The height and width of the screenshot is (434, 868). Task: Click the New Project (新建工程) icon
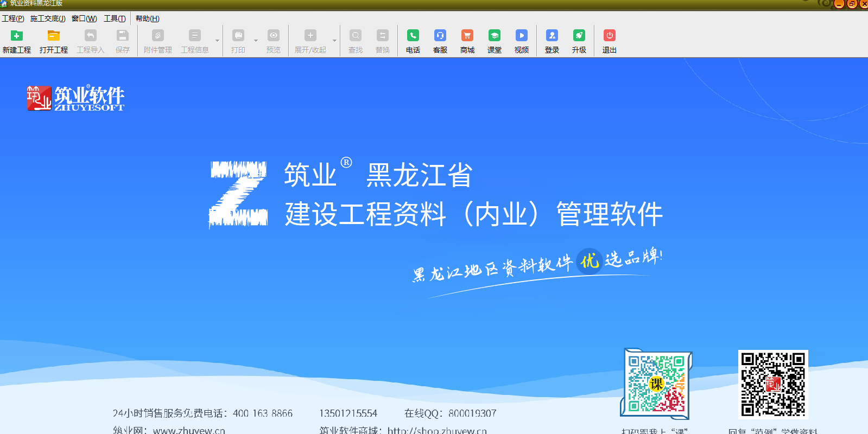click(17, 36)
